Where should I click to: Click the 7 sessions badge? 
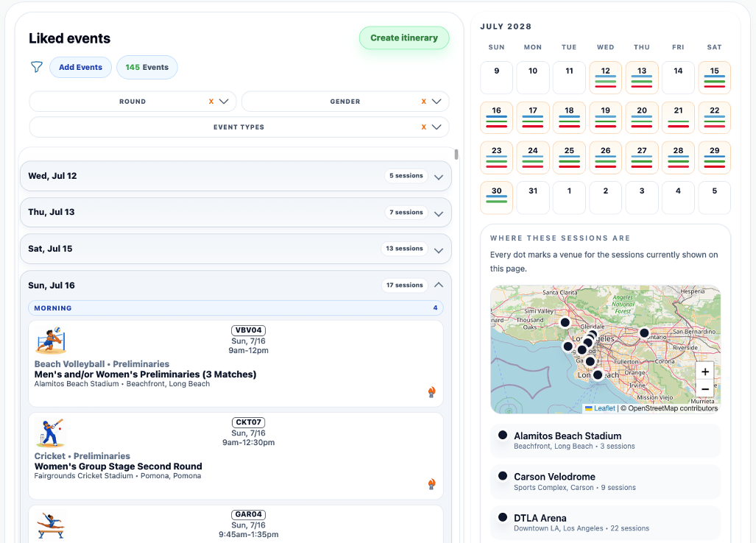[x=406, y=213]
